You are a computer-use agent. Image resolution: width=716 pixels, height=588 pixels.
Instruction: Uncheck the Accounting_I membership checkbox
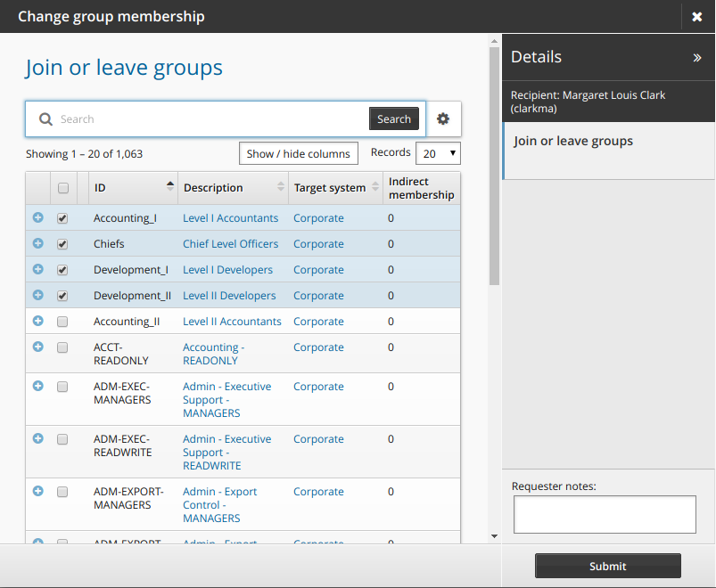coord(62,217)
